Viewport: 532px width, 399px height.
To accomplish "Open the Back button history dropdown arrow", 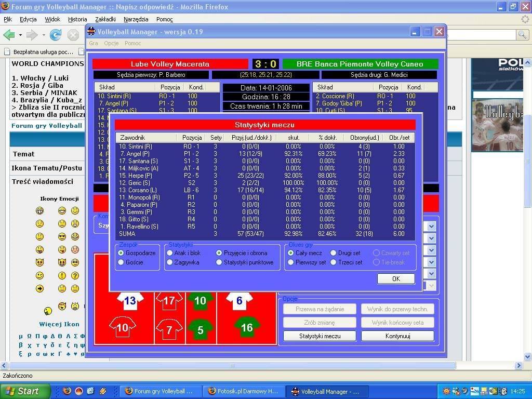I will point(20,35).
